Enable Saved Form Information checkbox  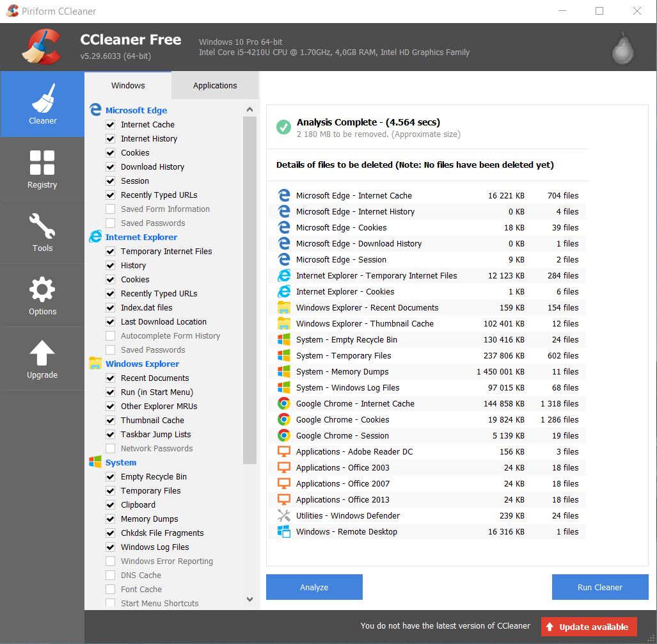pyautogui.click(x=110, y=209)
